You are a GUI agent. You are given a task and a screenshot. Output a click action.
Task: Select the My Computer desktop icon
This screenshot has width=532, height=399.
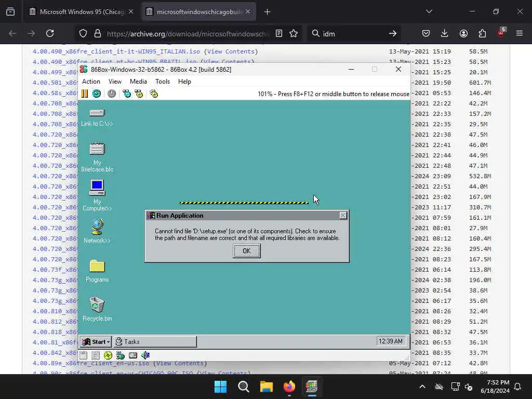coord(97,196)
